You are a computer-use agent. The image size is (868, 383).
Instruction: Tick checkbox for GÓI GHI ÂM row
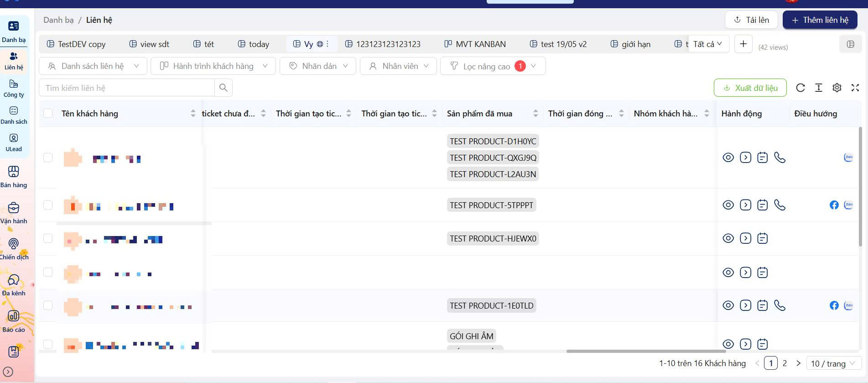48,344
